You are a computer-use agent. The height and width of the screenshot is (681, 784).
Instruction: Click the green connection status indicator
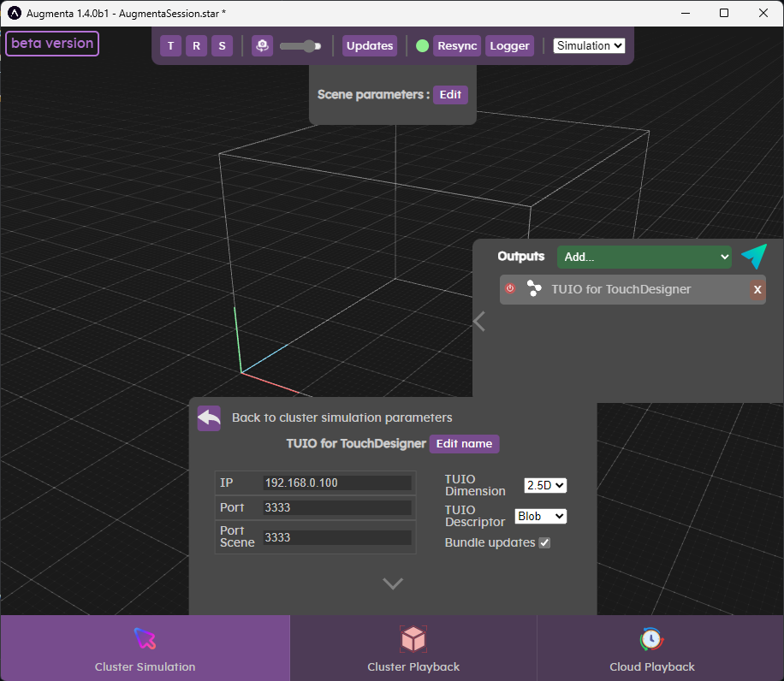pos(423,46)
